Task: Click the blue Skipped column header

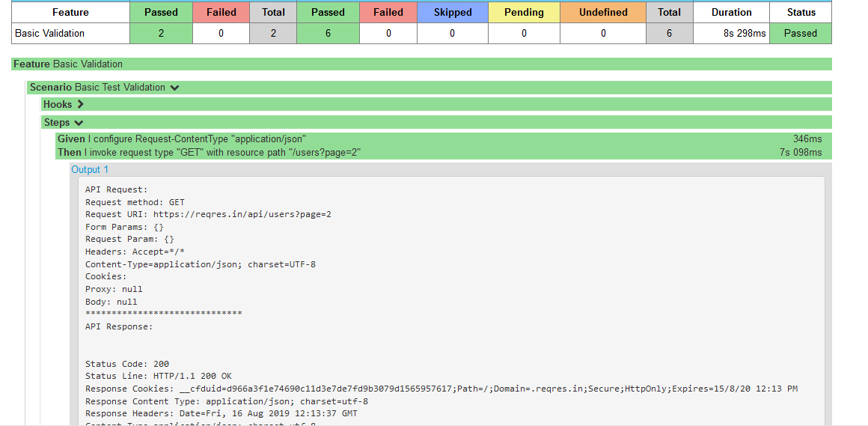Action: pyautogui.click(x=453, y=12)
